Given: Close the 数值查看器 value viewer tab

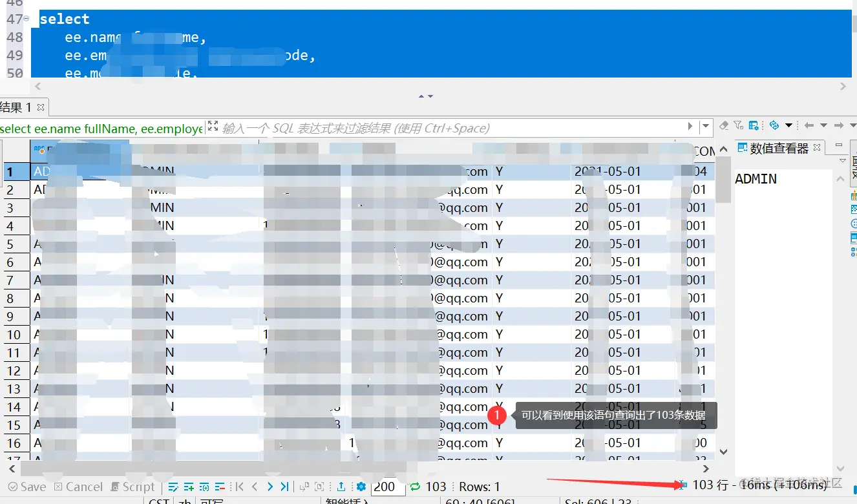Looking at the screenshot, I should tap(816, 147).
